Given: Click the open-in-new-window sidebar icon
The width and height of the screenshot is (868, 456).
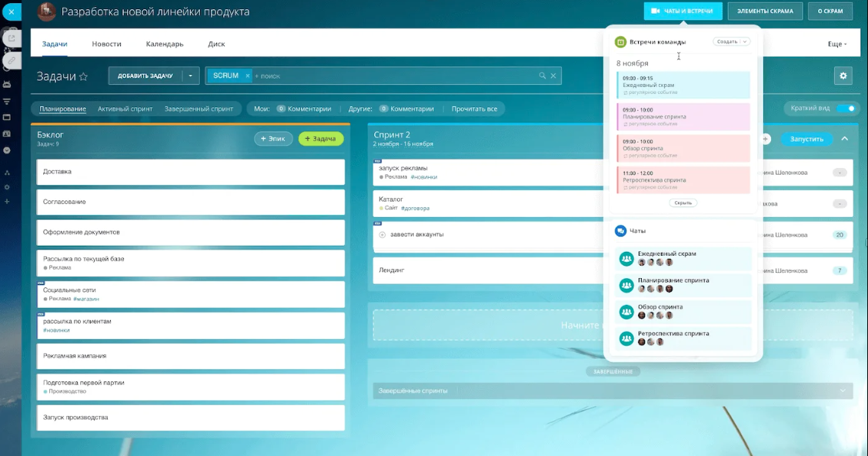Looking at the screenshot, I should tap(11, 39).
